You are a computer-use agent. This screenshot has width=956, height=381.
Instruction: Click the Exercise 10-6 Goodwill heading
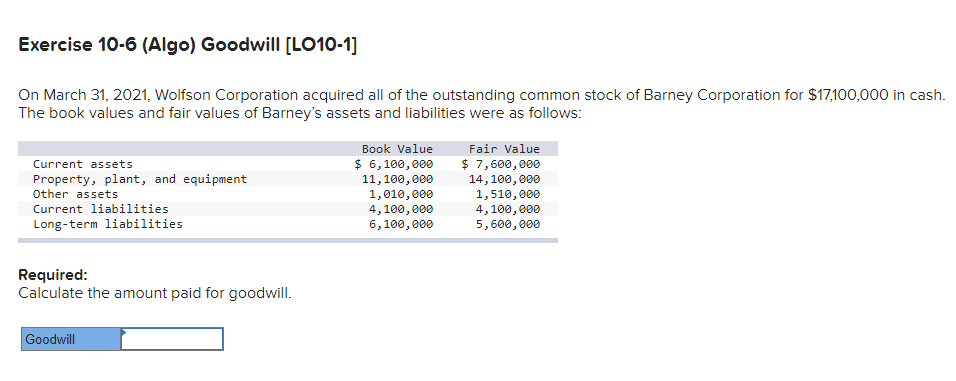click(188, 45)
